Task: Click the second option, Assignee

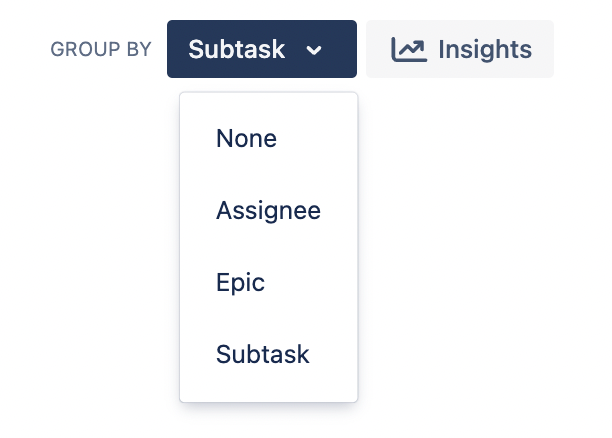Action: pos(269,210)
